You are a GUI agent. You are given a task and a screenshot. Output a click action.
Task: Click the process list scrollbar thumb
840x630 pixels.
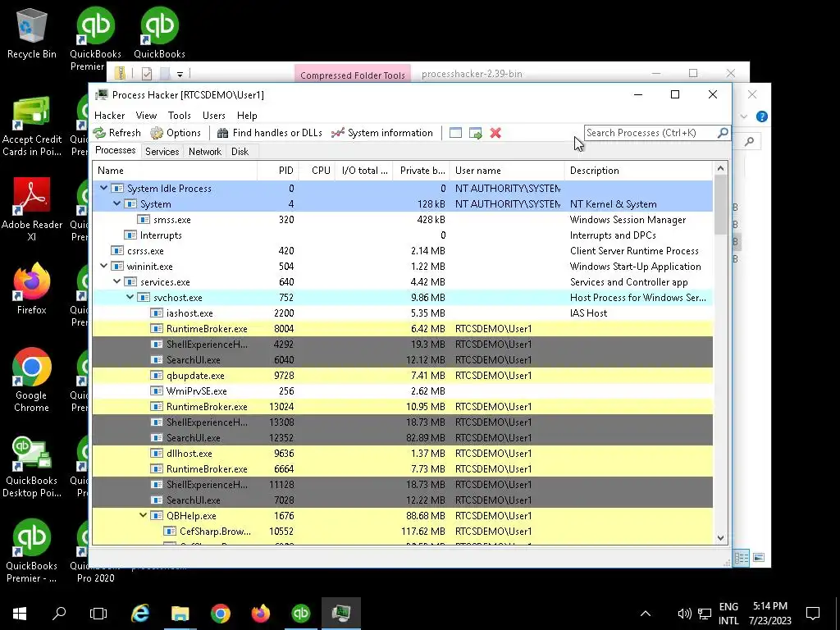click(x=720, y=205)
